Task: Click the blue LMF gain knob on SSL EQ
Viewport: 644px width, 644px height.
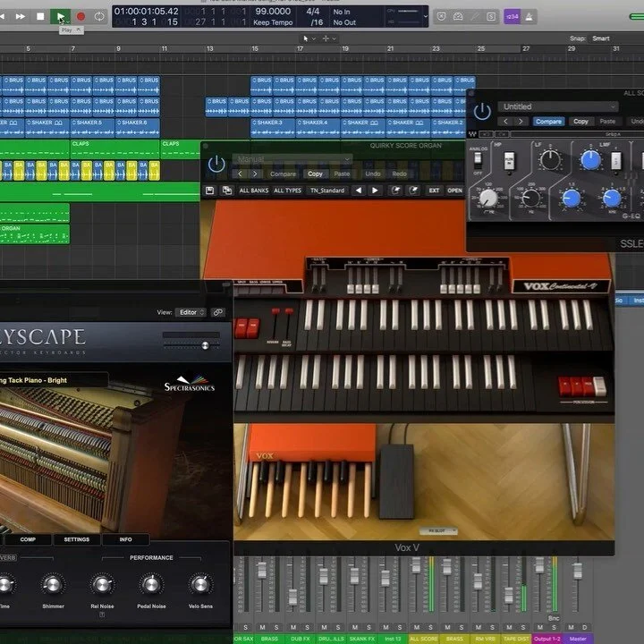Action: [x=590, y=160]
